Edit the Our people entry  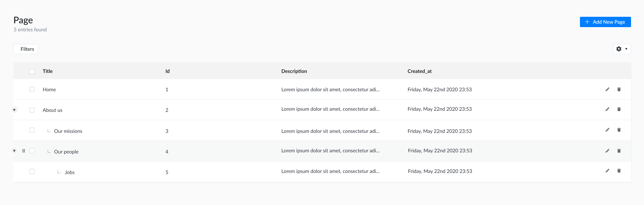(x=607, y=151)
